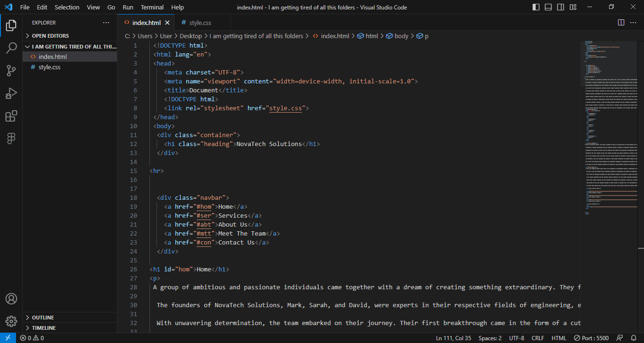Toggle the primary side bar
Screen dimensions: 644x343
(536, 7)
